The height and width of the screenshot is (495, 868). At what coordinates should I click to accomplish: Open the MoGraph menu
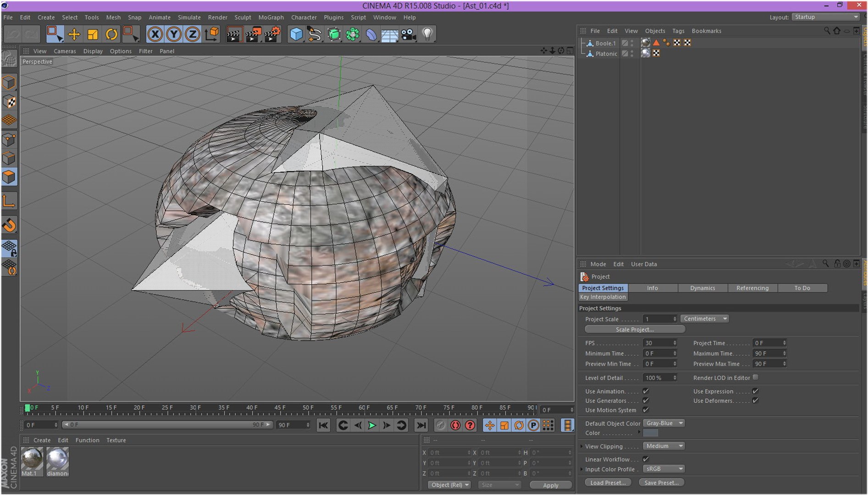click(271, 17)
